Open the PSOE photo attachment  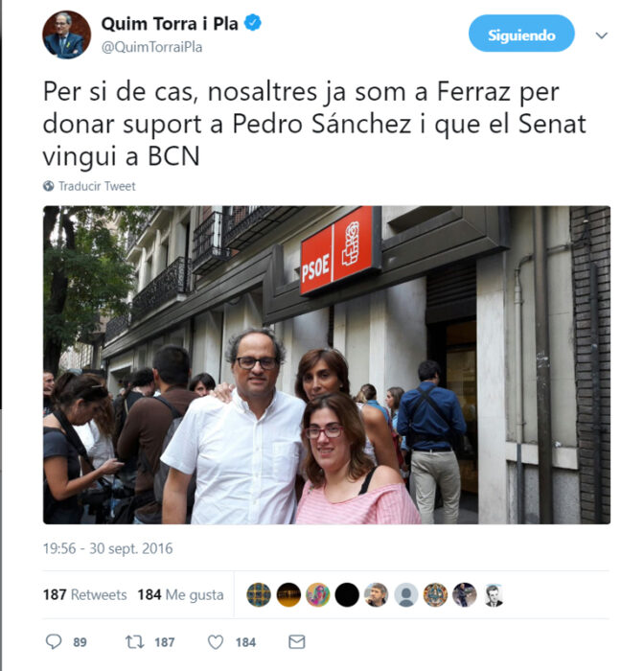coord(327,364)
